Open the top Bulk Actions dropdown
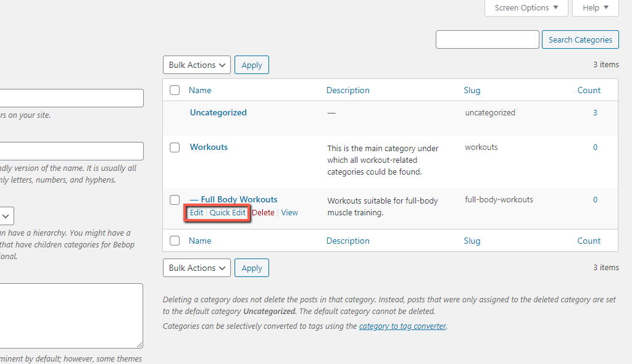The image size is (632, 364). point(197,65)
